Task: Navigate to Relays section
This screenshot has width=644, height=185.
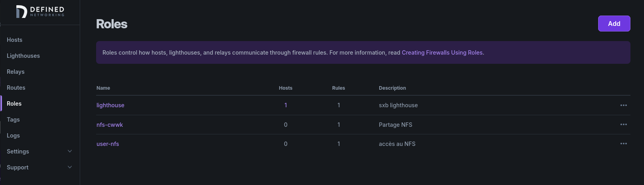Action: (16, 72)
